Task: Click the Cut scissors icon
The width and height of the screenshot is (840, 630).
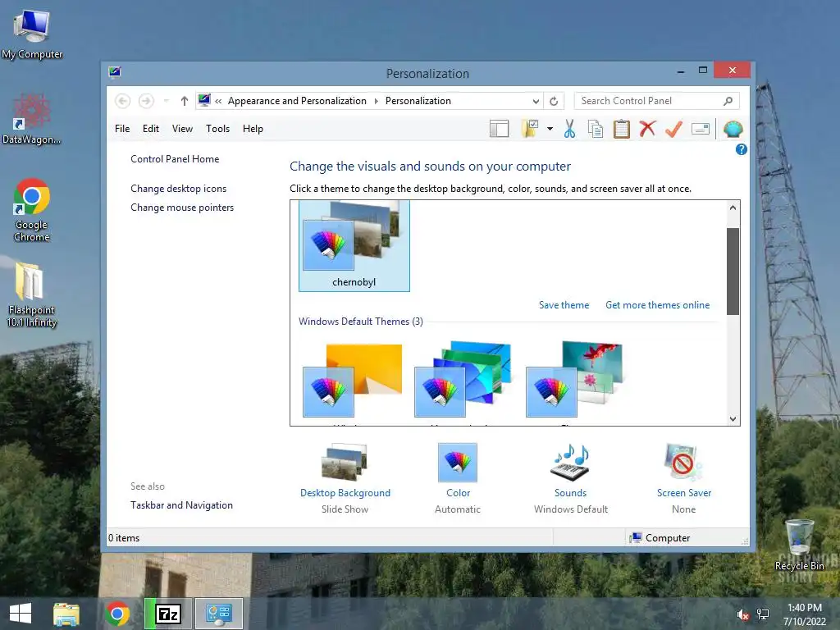Action: 569,129
